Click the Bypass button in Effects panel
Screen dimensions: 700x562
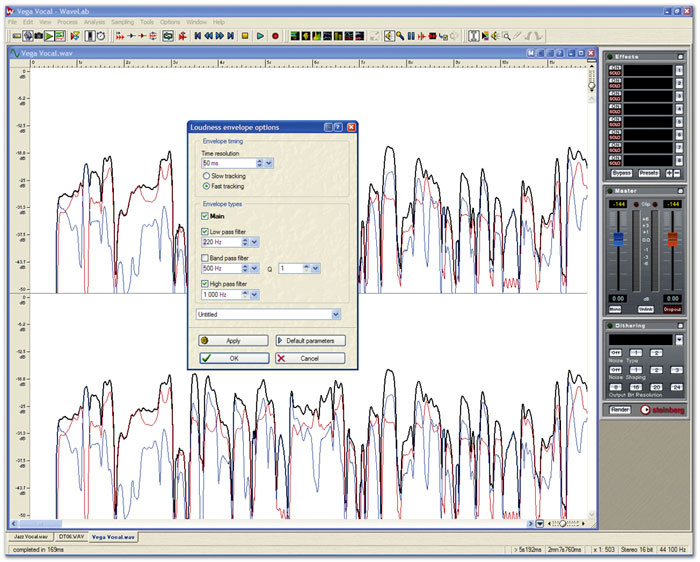[621, 173]
